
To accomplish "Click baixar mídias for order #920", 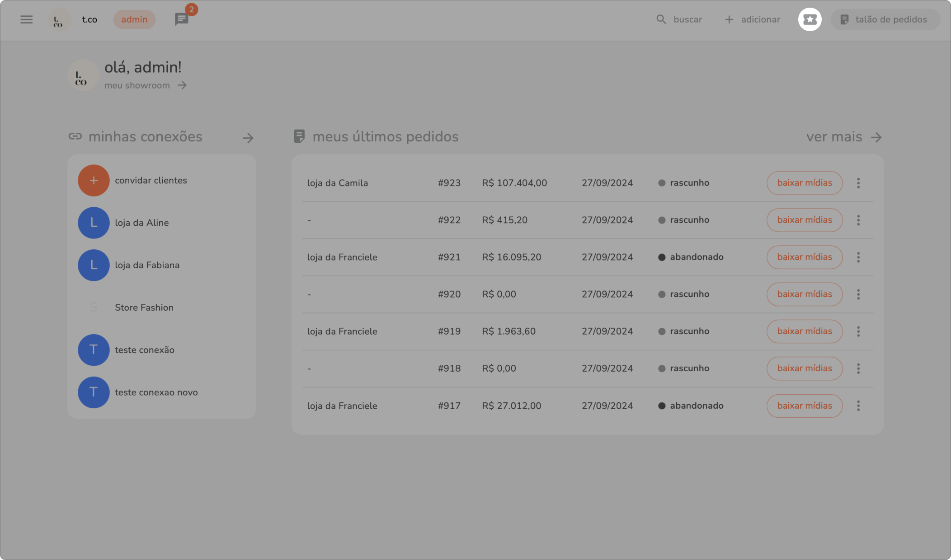I will pyautogui.click(x=804, y=294).
